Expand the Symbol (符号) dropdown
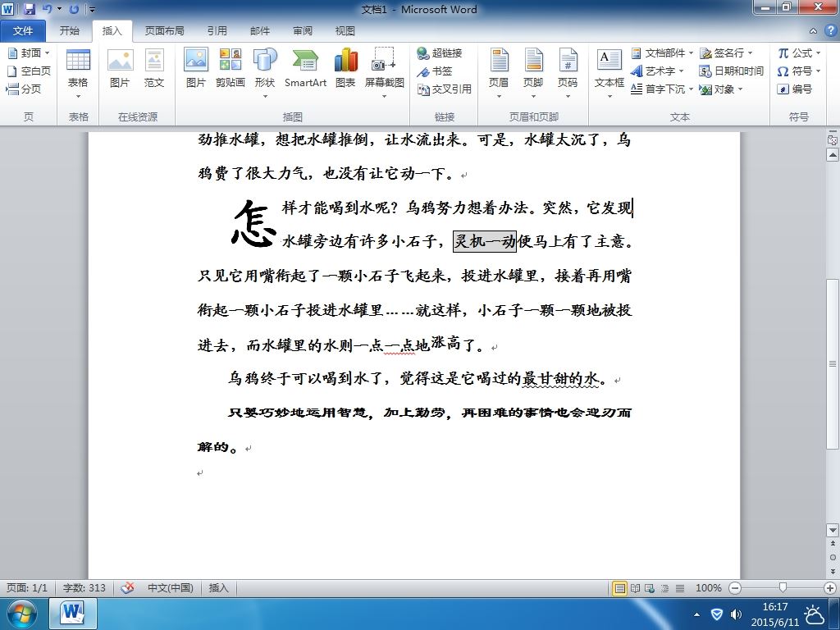The width and height of the screenshot is (840, 630). pyautogui.click(x=818, y=71)
